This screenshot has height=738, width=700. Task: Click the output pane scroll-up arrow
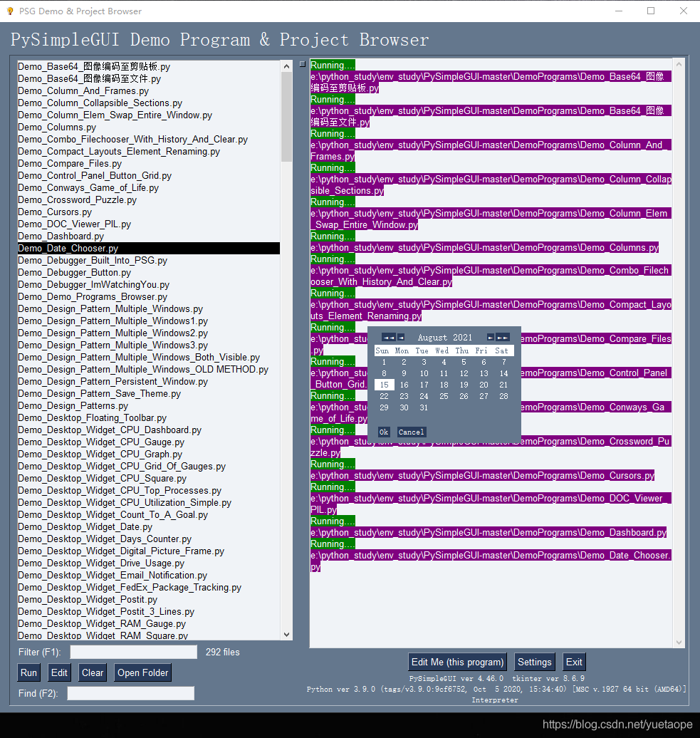679,64
